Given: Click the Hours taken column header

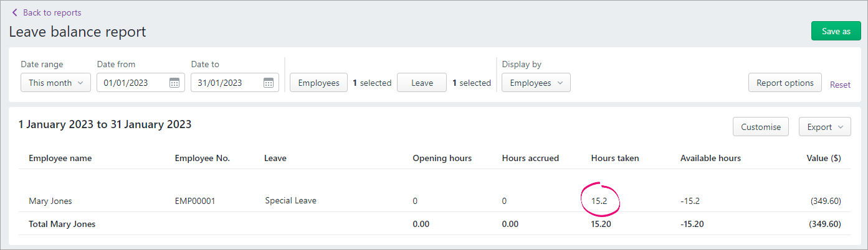Looking at the screenshot, I should (x=614, y=158).
